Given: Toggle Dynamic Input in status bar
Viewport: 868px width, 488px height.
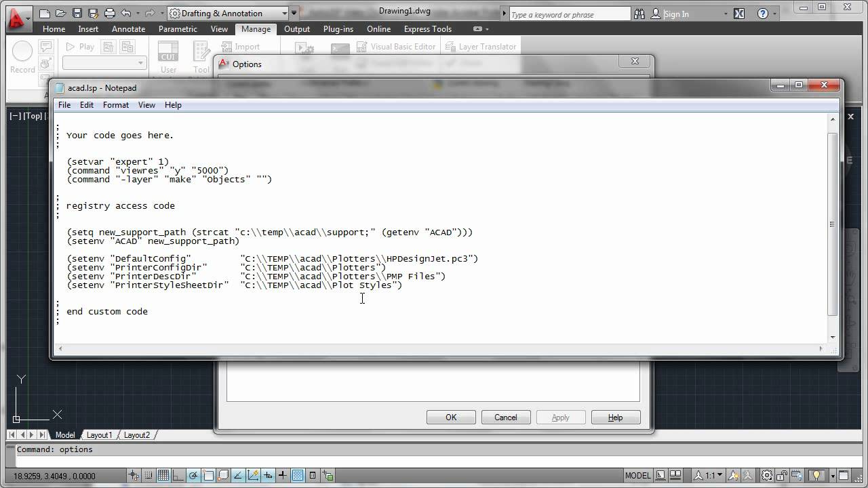Looking at the screenshot, I should 268,476.
